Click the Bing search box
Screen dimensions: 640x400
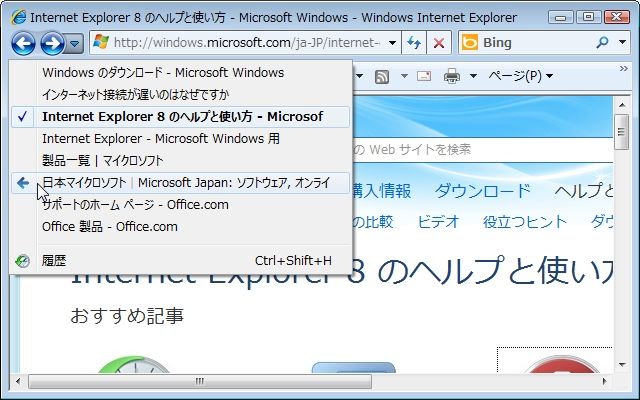(537, 42)
